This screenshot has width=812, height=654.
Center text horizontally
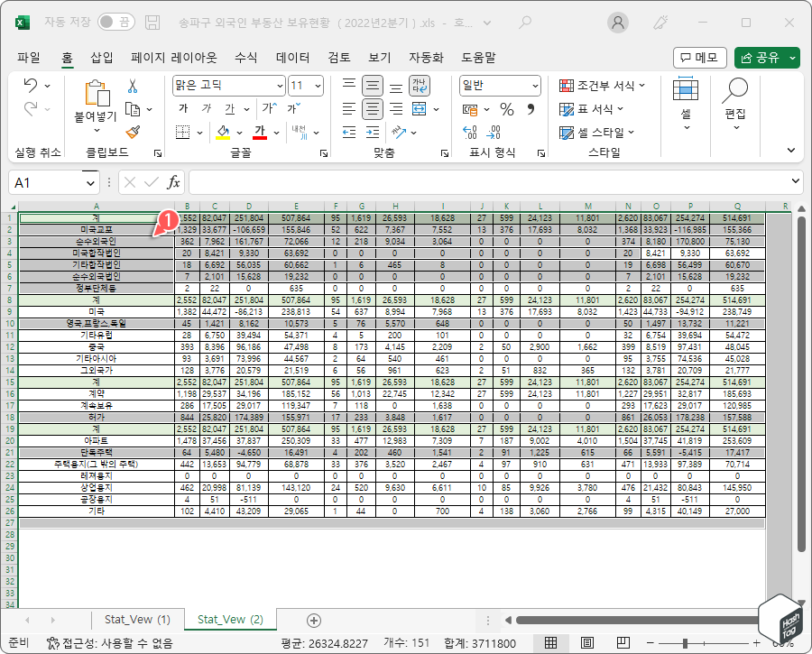tap(373, 109)
